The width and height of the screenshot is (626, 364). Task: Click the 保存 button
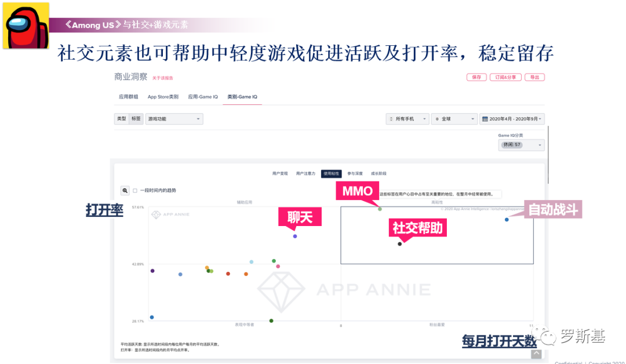[x=476, y=78]
